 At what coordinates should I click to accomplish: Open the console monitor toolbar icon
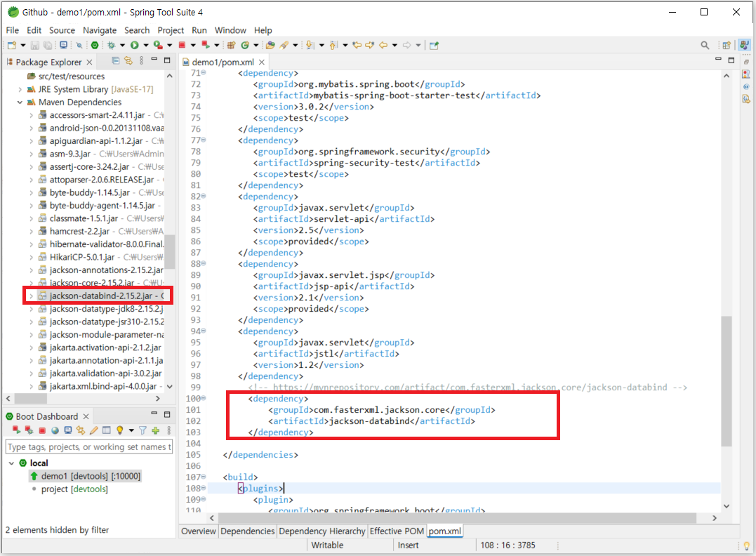tap(63, 46)
